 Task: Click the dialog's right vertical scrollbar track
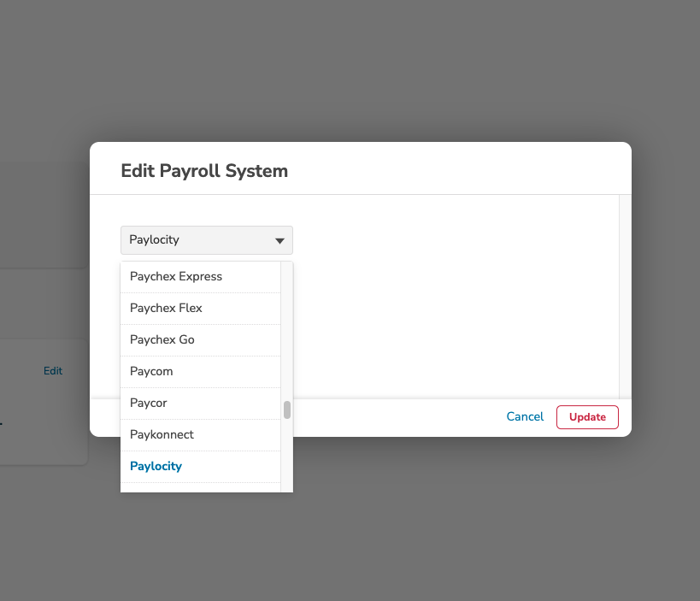[625, 297]
